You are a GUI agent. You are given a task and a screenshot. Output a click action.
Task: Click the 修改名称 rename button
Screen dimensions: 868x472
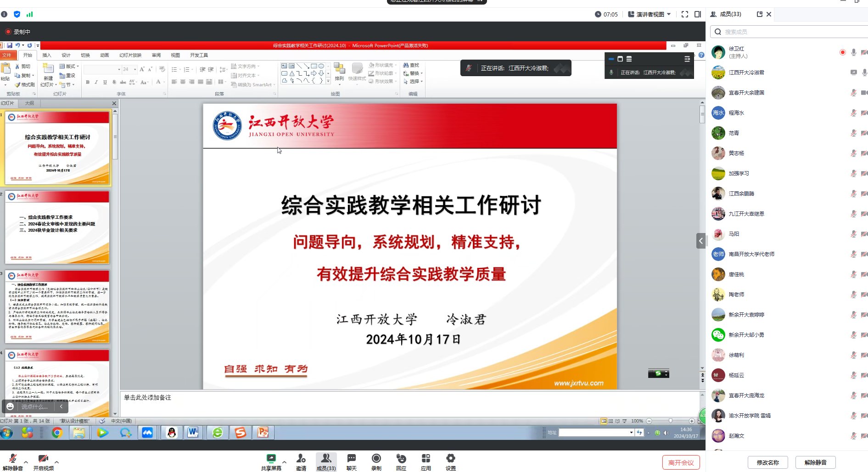[x=767, y=462]
